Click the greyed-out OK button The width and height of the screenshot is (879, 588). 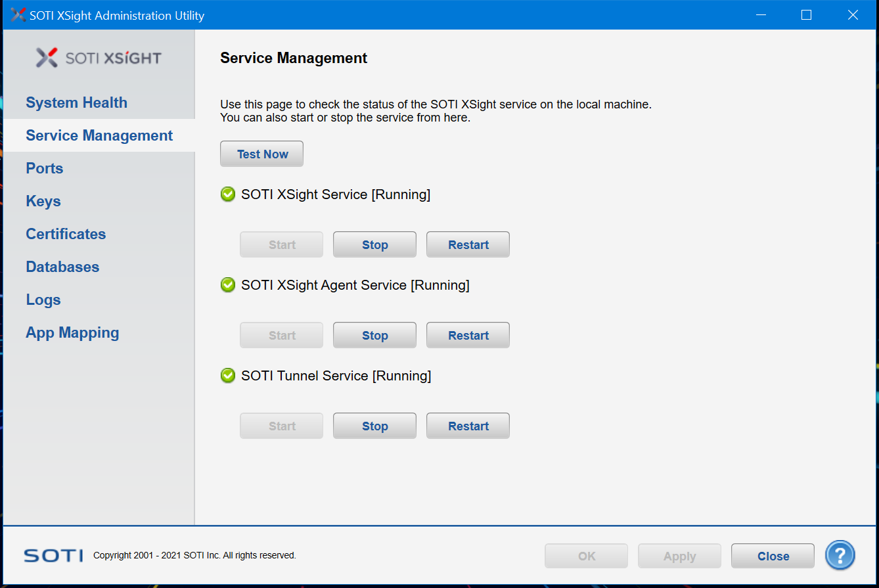(586, 556)
